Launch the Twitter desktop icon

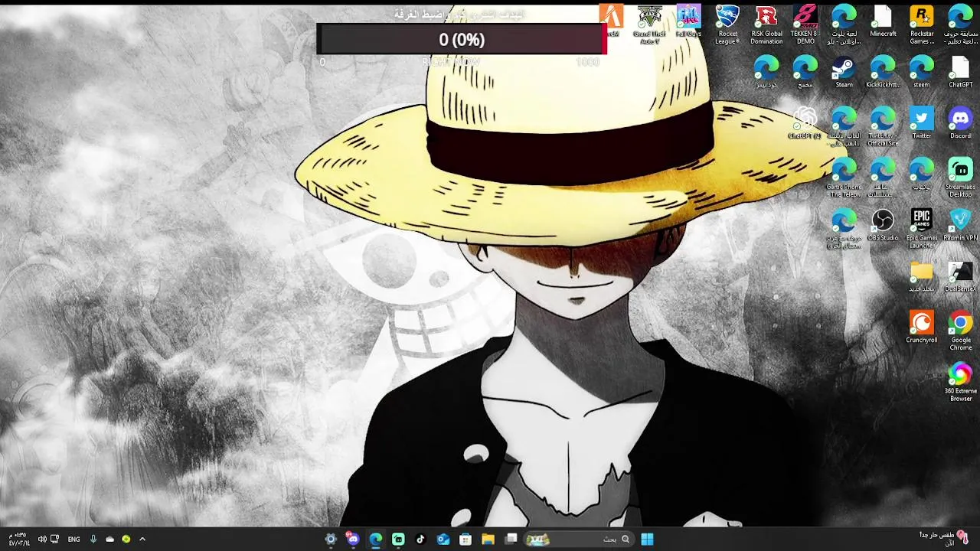[922, 123]
